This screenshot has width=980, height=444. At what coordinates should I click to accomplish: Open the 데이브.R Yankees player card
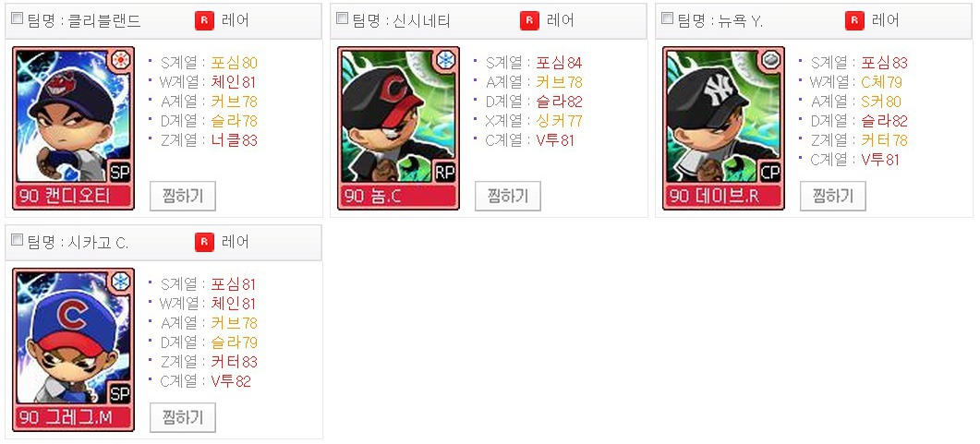(723, 128)
